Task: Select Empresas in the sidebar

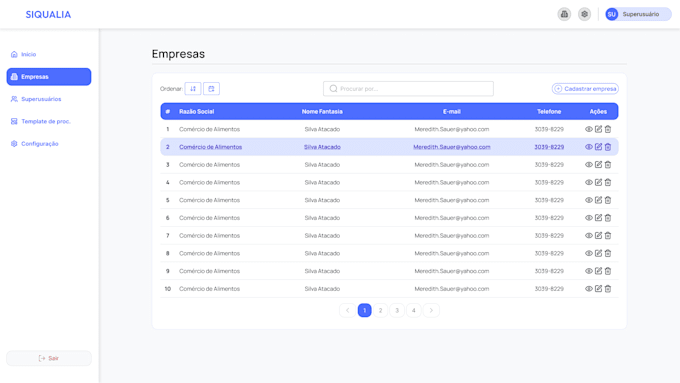Action: point(49,77)
